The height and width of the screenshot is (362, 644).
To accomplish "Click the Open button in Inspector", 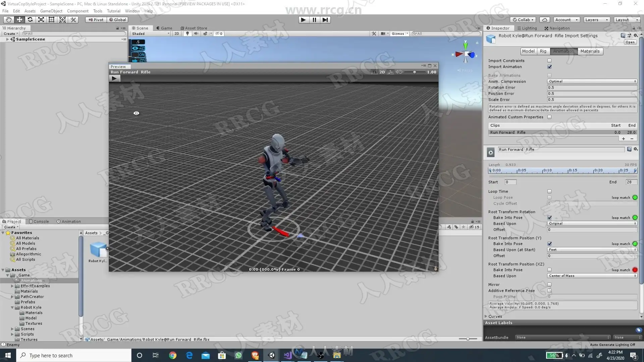I will pos(630,42).
